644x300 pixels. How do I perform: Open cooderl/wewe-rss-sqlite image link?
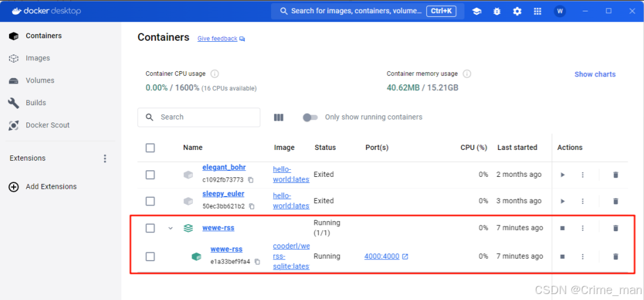291,256
